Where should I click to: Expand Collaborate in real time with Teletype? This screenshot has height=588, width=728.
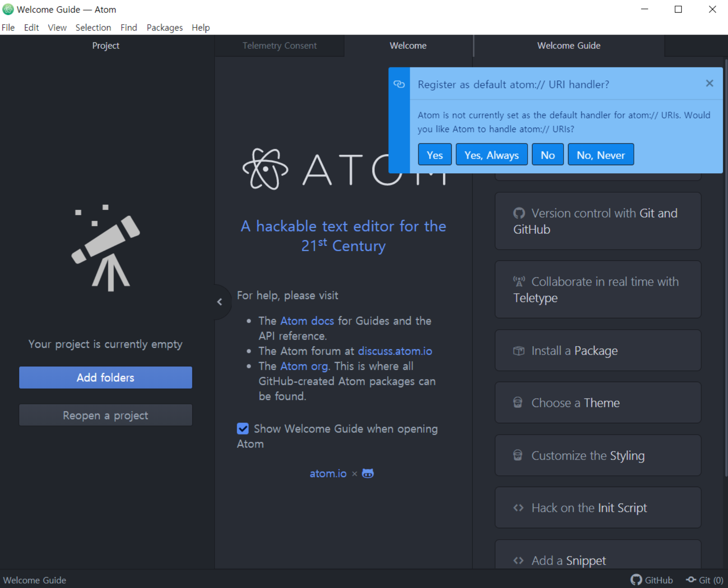click(x=598, y=290)
